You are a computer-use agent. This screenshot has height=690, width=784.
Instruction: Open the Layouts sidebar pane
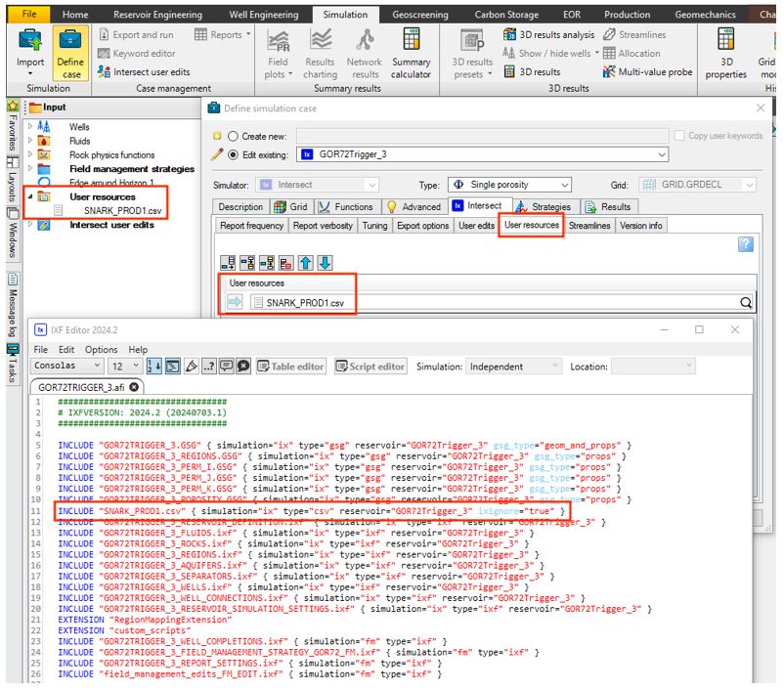click(x=13, y=180)
